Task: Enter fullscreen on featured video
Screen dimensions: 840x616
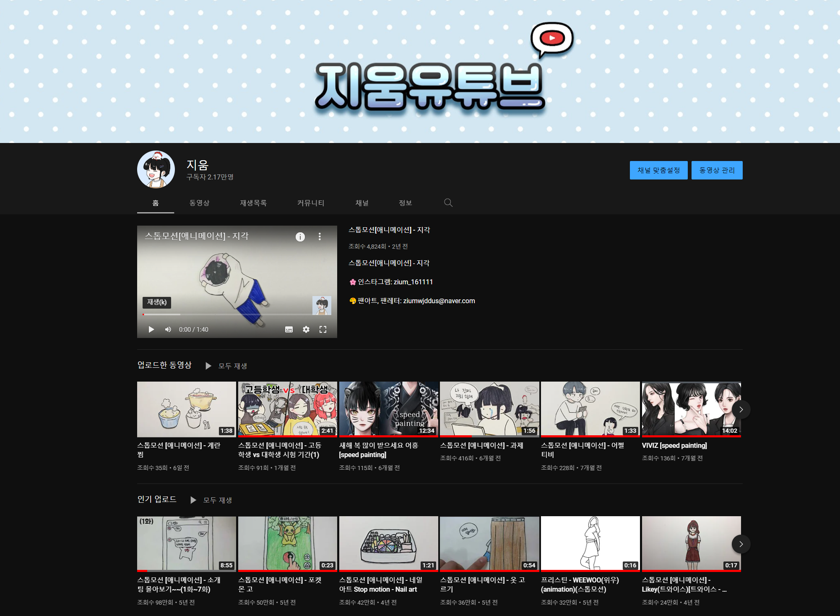Action: pyautogui.click(x=323, y=330)
